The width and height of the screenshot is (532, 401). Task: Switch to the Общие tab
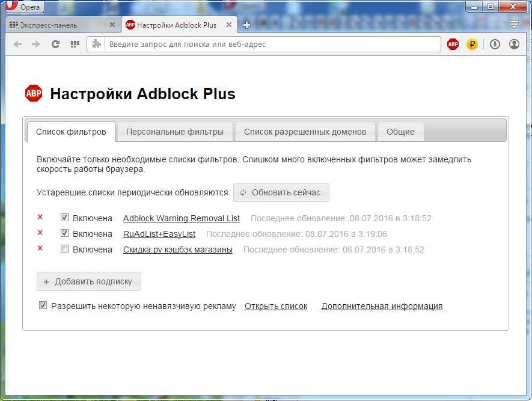(x=400, y=132)
